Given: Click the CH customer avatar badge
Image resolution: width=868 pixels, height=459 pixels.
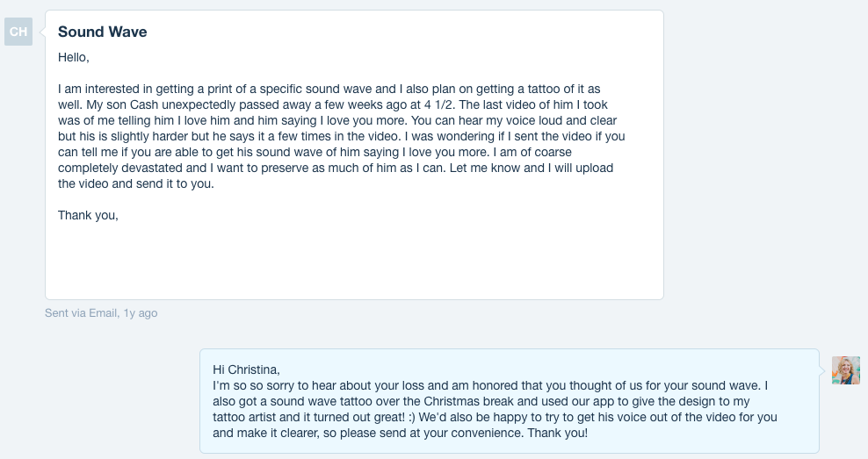Looking at the screenshot, I should point(18,32).
